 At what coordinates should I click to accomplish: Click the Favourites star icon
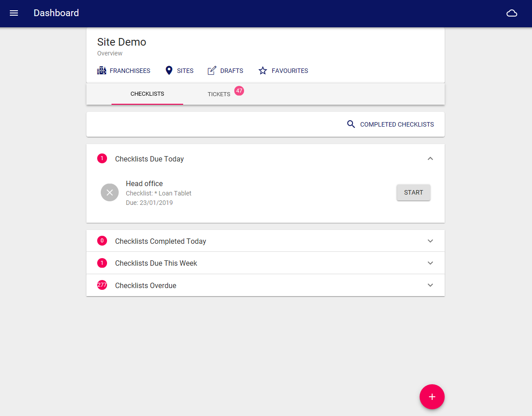263,71
